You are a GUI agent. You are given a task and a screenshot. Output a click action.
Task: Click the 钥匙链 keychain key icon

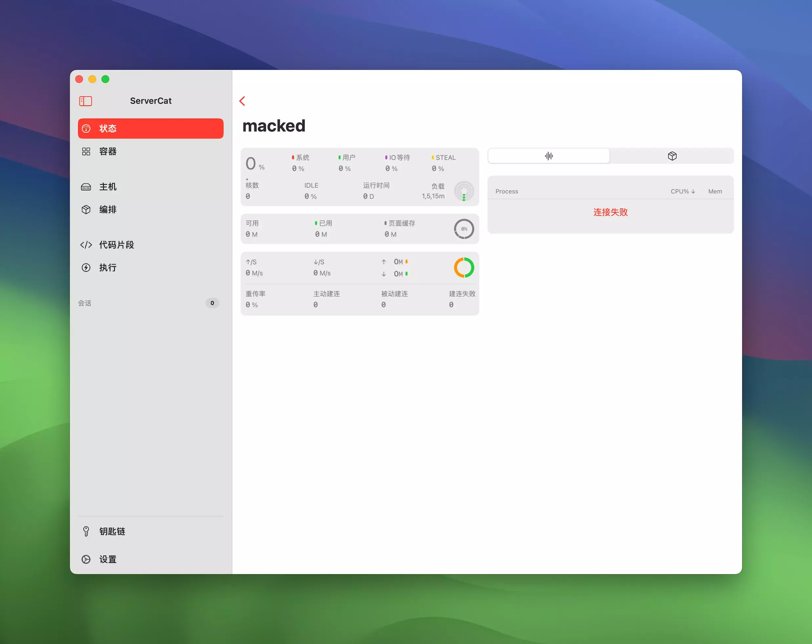(86, 531)
